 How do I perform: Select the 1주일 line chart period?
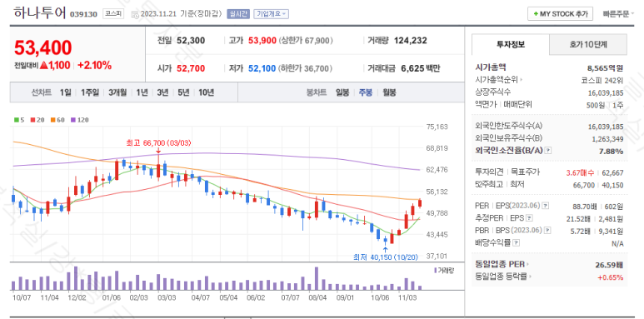pos(89,92)
